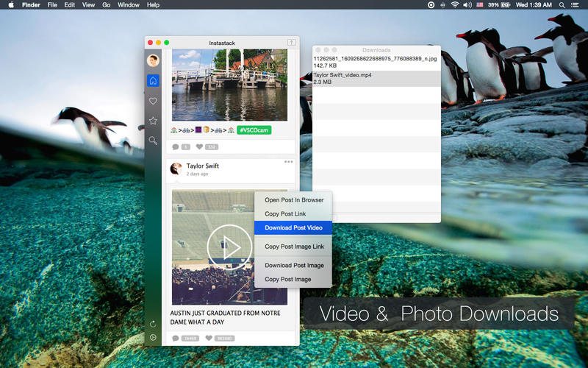Click the circular icon at sidebar bottom
This screenshot has height=368, width=588.
[x=153, y=338]
